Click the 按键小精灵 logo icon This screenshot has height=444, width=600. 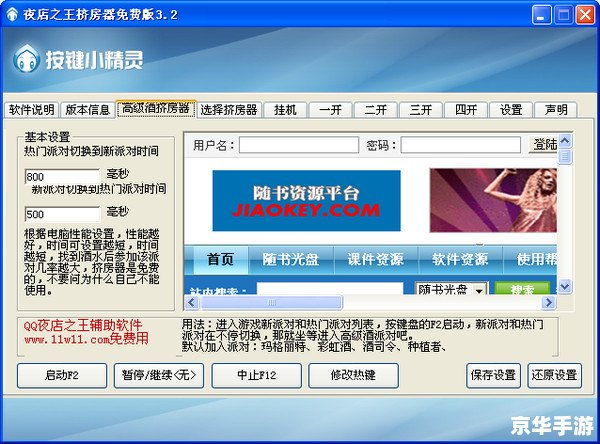click(26, 59)
